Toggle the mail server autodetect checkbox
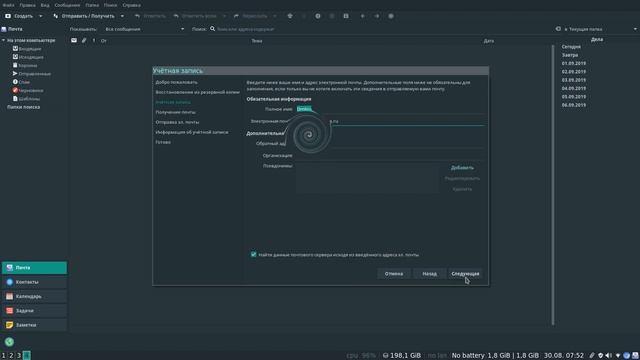Viewport: 640px width, 360px height. pos(253,254)
